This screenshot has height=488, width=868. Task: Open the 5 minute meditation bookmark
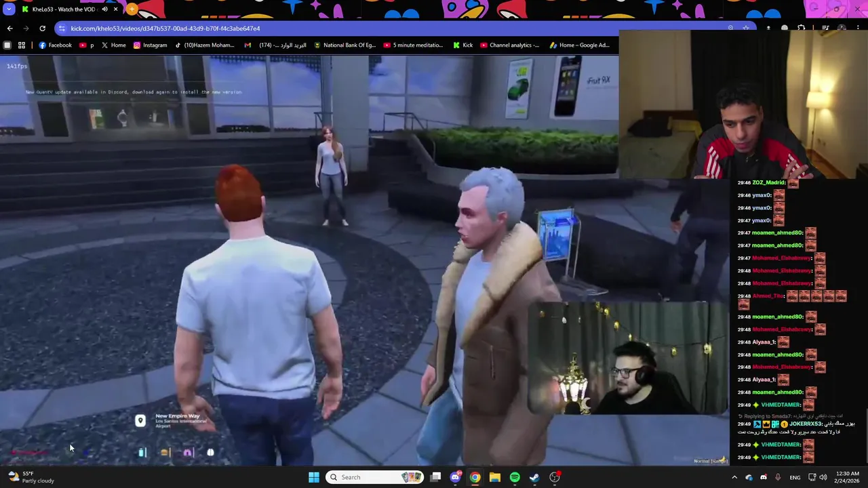(413, 45)
